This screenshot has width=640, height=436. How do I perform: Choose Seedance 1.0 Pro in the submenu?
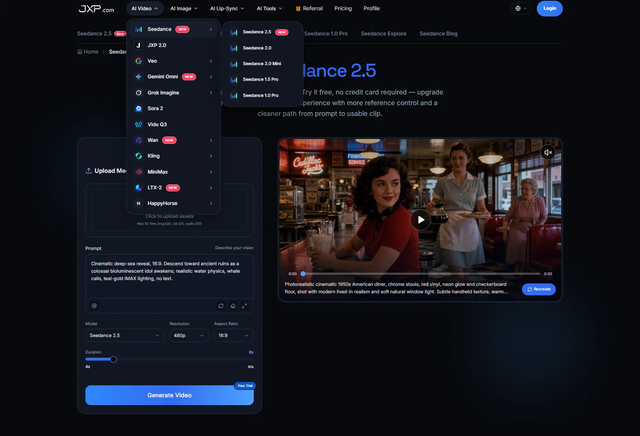pyautogui.click(x=262, y=96)
